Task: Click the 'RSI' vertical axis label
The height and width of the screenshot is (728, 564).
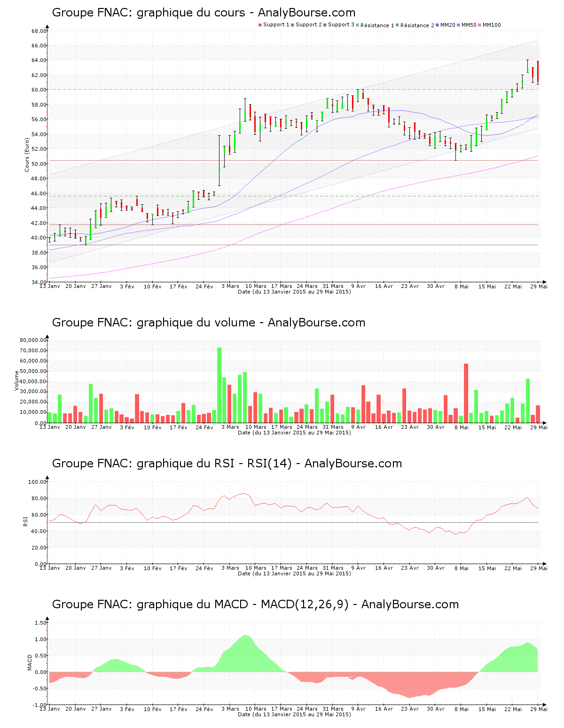Action: [x=25, y=521]
